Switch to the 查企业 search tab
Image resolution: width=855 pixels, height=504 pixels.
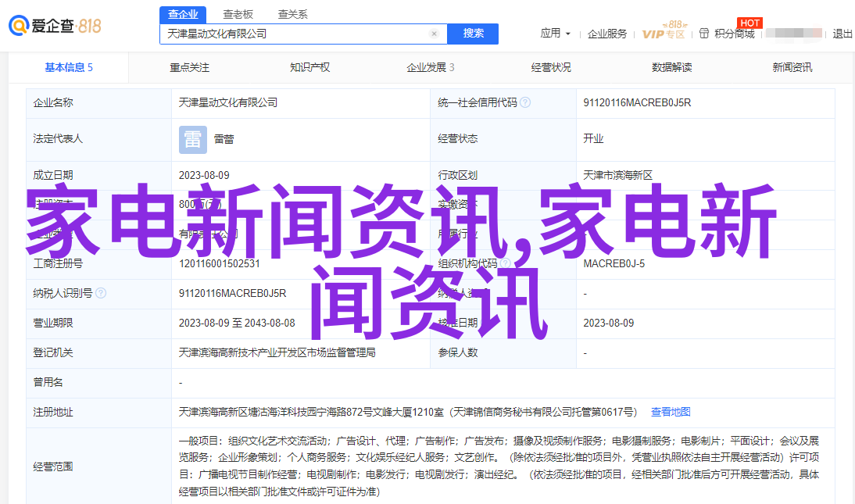point(183,15)
